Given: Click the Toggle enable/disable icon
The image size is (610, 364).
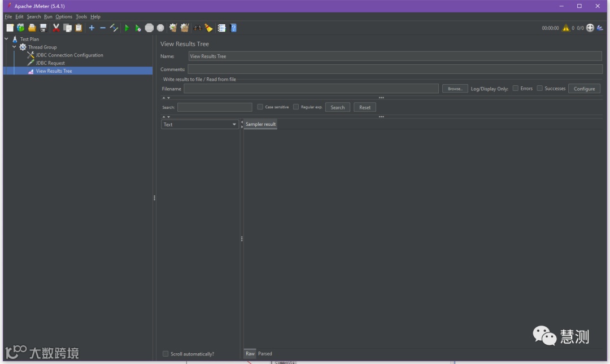Looking at the screenshot, I should click(114, 28).
